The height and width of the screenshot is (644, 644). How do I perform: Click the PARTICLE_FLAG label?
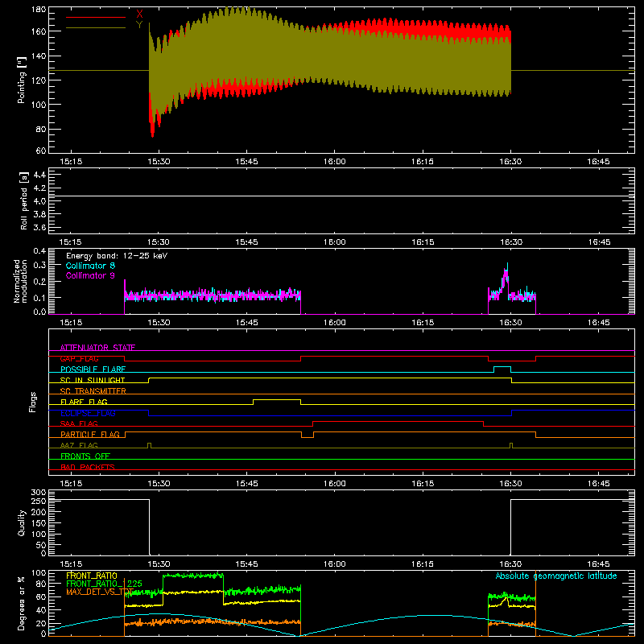click(90, 434)
